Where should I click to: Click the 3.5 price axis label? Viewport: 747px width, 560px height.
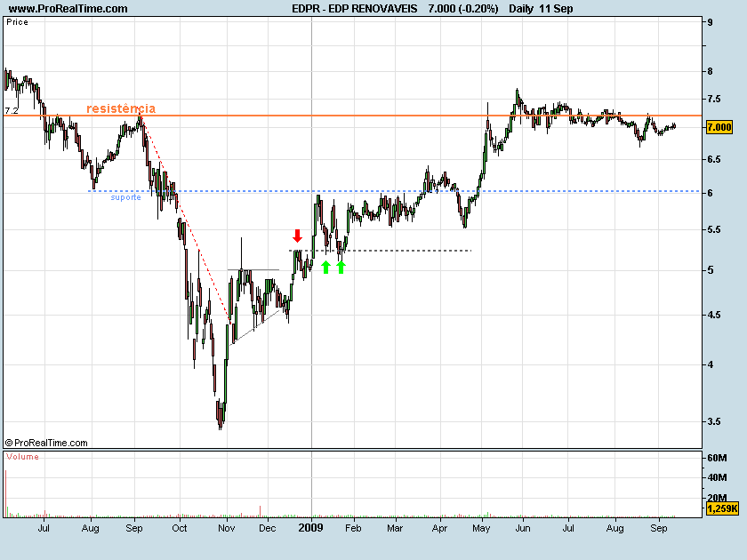point(714,421)
